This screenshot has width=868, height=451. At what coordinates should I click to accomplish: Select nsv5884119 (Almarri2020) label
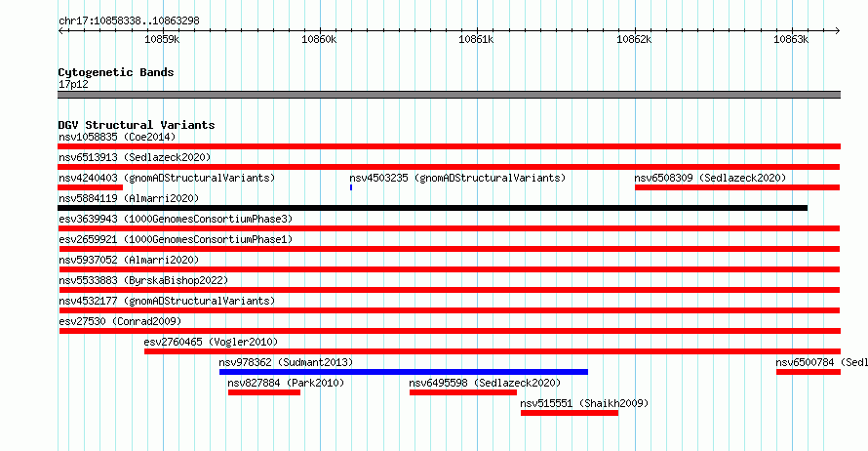point(129,198)
